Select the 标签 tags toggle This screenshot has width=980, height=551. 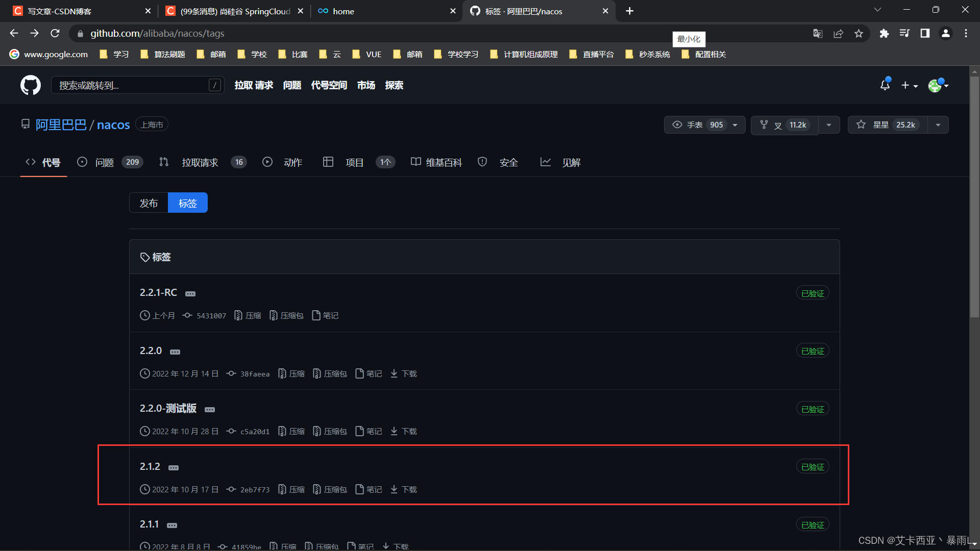pyautogui.click(x=188, y=203)
